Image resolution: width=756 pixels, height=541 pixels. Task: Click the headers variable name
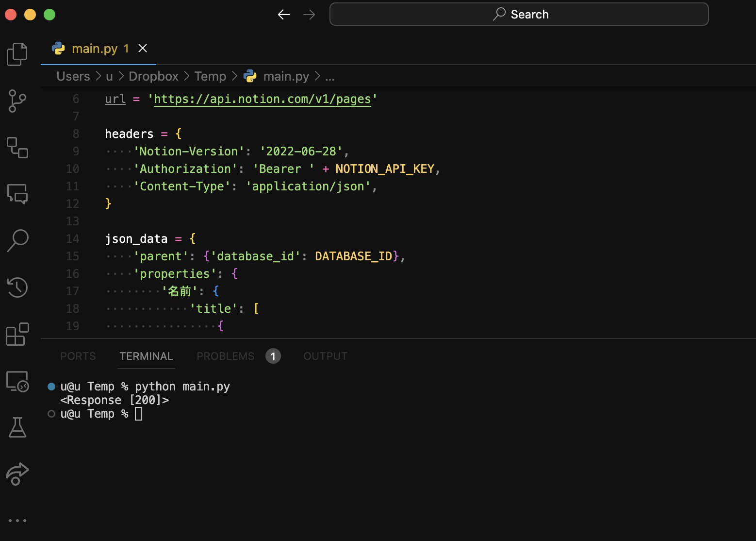click(x=129, y=134)
